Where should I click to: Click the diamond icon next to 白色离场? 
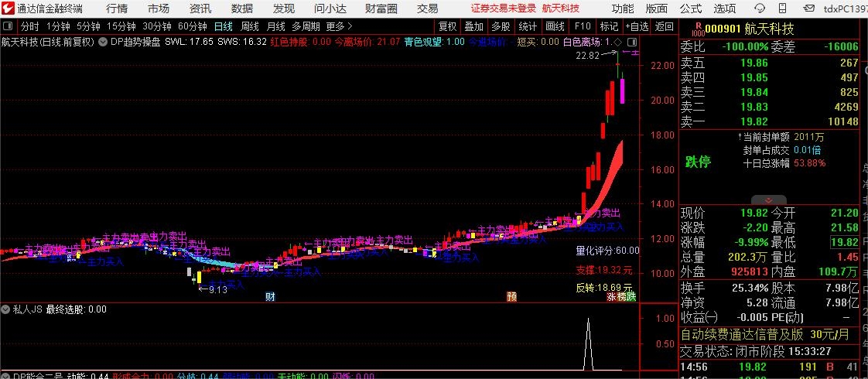(x=617, y=42)
